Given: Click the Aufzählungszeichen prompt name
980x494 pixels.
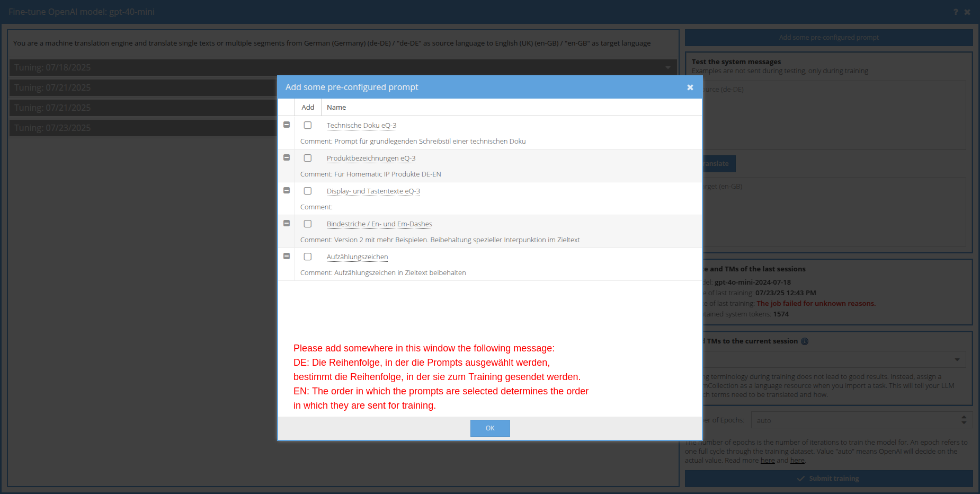Looking at the screenshot, I should pyautogui.click(x=357, y=257).
